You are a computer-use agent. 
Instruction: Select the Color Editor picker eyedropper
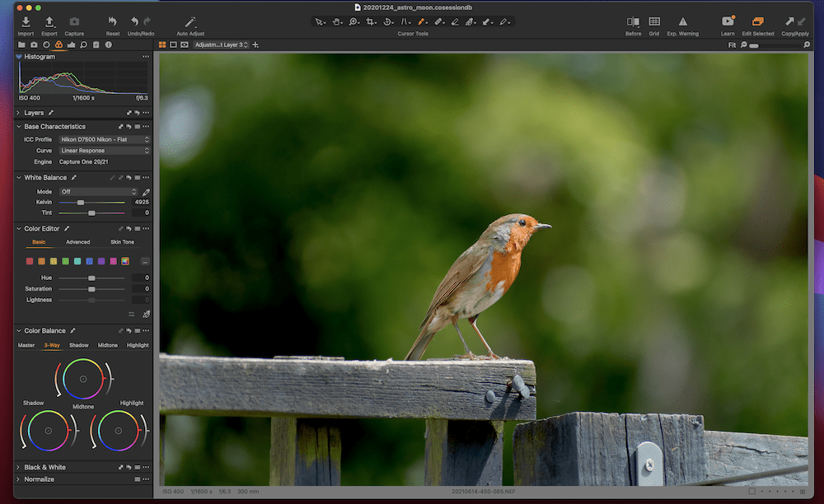coord(146,314)
